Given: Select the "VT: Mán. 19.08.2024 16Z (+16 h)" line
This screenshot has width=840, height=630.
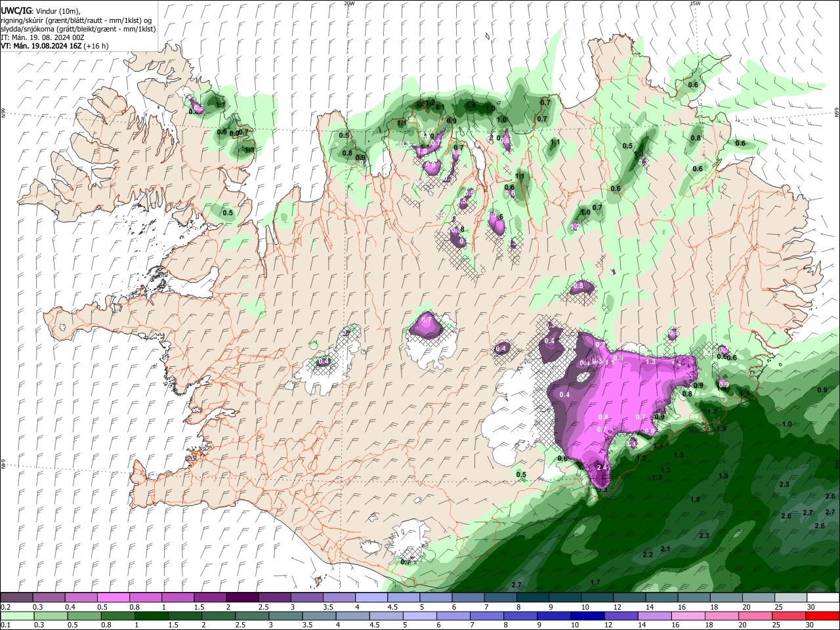Looking at the screenshot, I should (54, 46).
